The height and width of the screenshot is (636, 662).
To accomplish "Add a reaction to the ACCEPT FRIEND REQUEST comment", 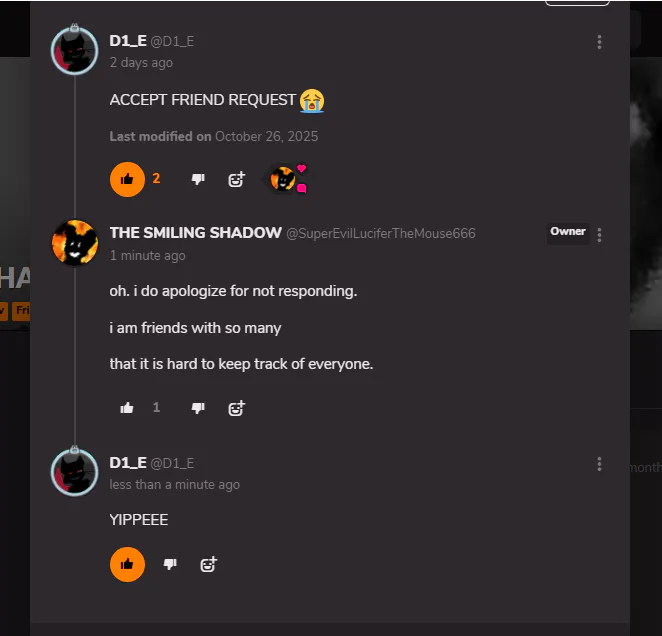I will pos(236,179).
